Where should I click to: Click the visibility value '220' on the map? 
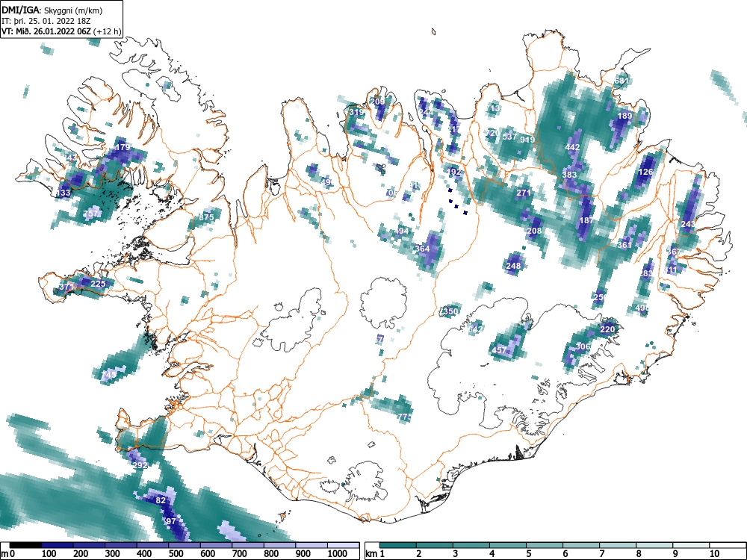607,329
